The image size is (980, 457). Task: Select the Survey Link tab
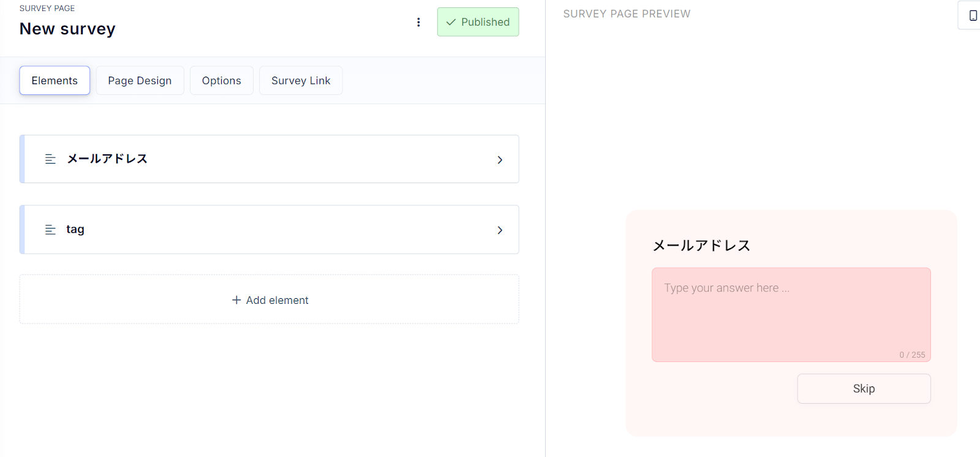pyautogui.click(x=301, y=80)
